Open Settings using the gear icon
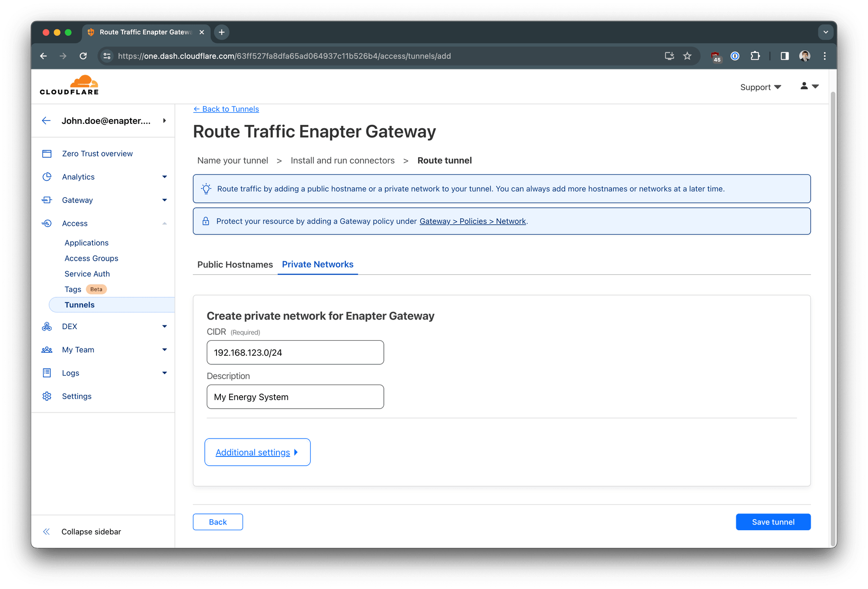 tap(47, 396)
